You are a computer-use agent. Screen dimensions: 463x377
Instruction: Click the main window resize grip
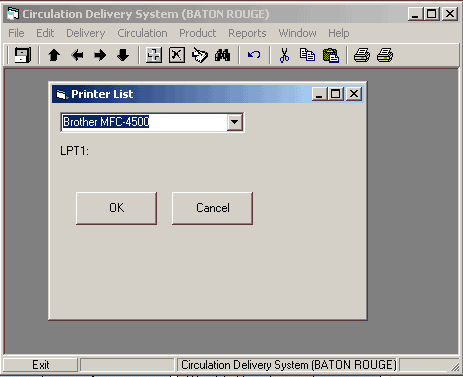pyautogui.click(x=454, y=367)
